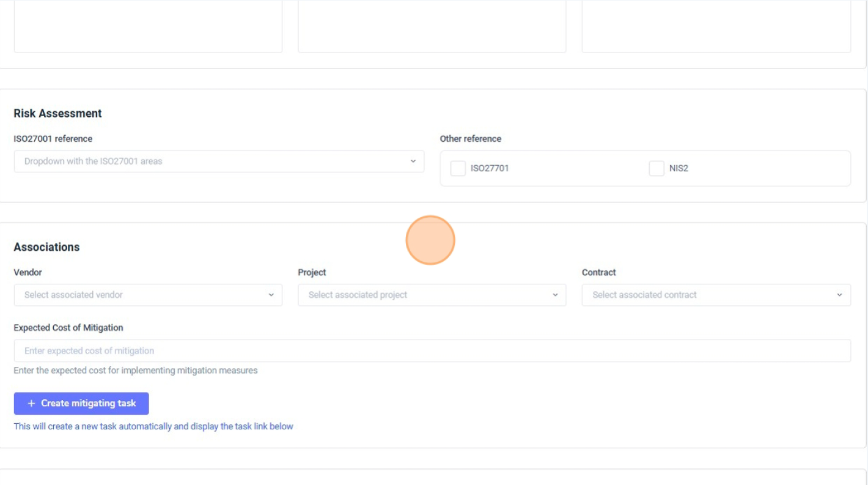This screenshot has width=868, height=485.
Task: Focus the Expected Cost of Mitigation field
Action: [x=432, y=350]
